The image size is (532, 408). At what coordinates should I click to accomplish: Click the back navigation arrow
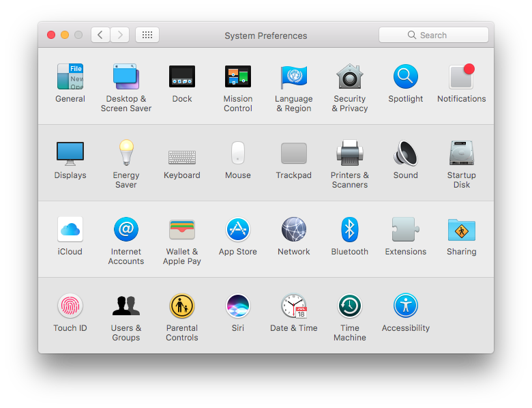pos(100,35)
